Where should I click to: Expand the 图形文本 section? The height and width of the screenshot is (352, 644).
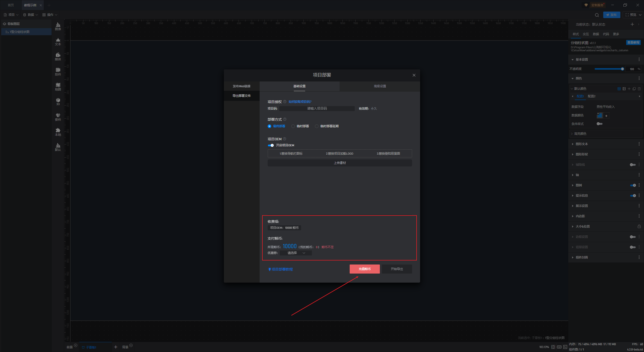point(582,144)
